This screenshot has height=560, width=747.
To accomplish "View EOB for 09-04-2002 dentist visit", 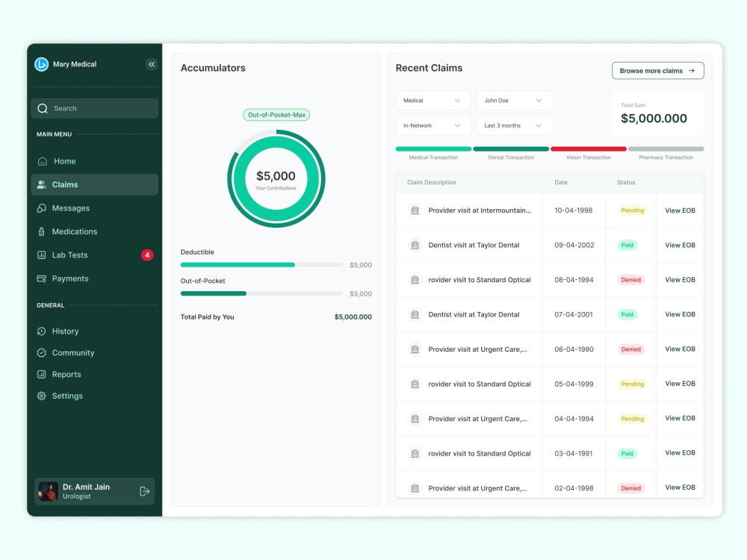I will (680, 245).
